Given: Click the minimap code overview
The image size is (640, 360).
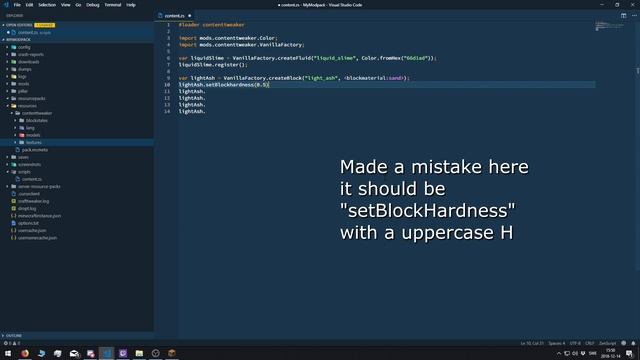Looking at the screenshot, I should [x=610, y=27].
